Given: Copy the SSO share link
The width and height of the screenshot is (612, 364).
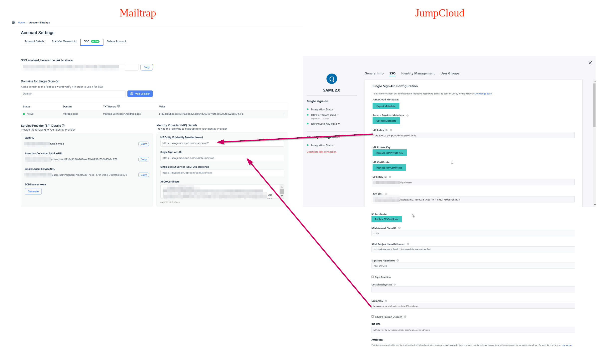Looking at the screenshot, I should click(x=146, y=67).
